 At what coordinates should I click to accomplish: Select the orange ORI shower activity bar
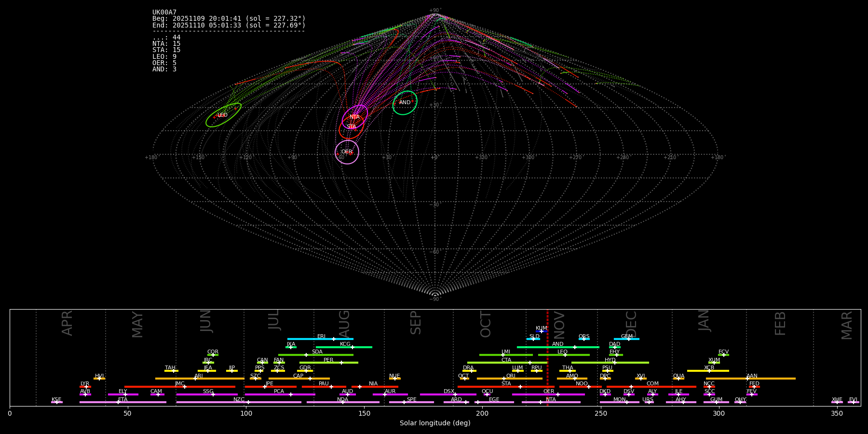tap(510, 379)
